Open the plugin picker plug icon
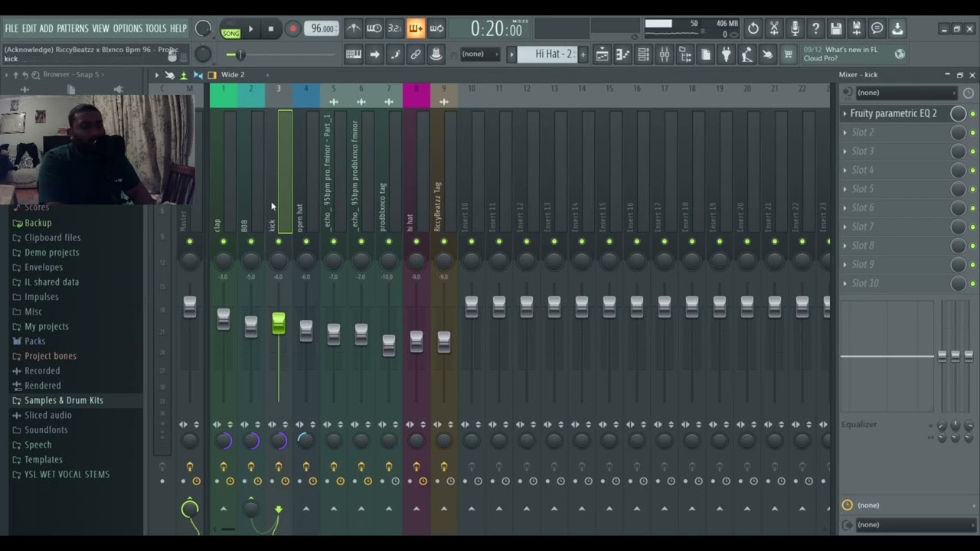The image size is (980, 551). [726, 54]
